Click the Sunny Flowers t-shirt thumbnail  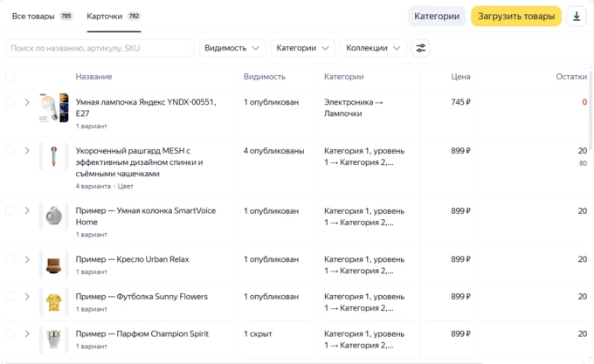(x=53, y=302)
